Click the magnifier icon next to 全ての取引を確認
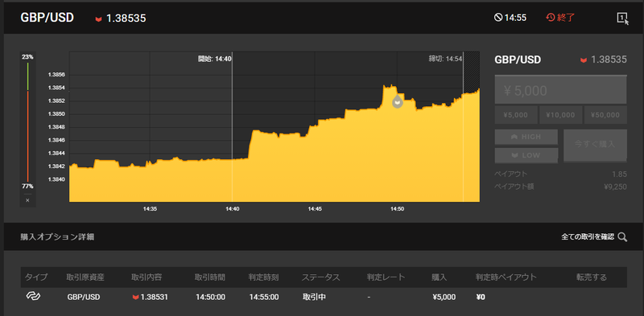This screenshot has width=644, height=316. [x=622, y=236]
